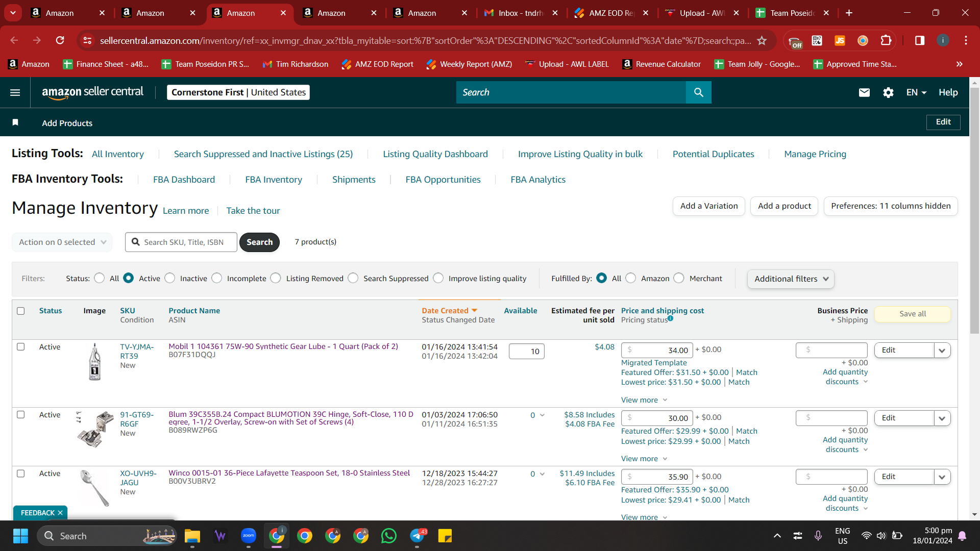This screenshot has width=980, height=551.
Task: Open the Seller Central hamburger menu
Action: tap(15, 92)
